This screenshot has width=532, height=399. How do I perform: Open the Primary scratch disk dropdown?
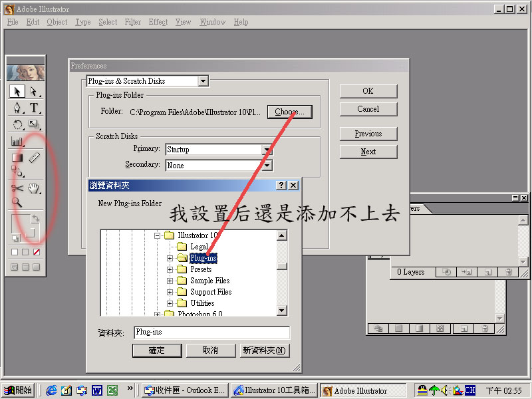[x=267, y=150]
